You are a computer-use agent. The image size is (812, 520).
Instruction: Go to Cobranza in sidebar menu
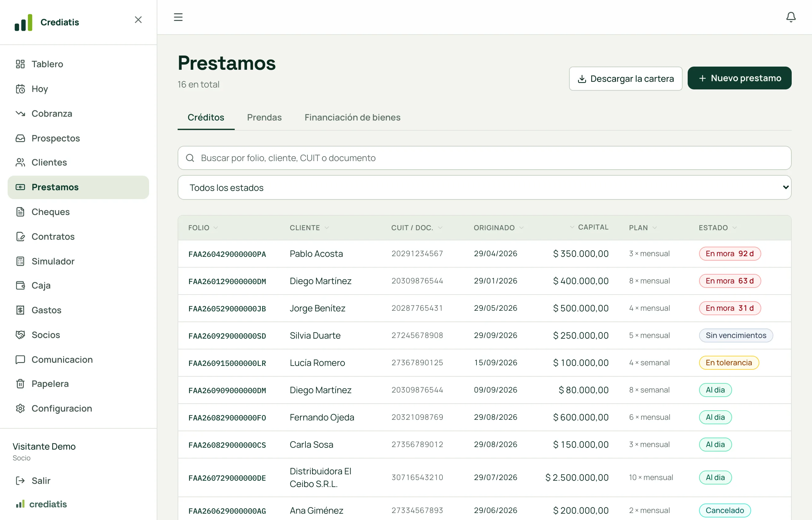coord(78,114)
